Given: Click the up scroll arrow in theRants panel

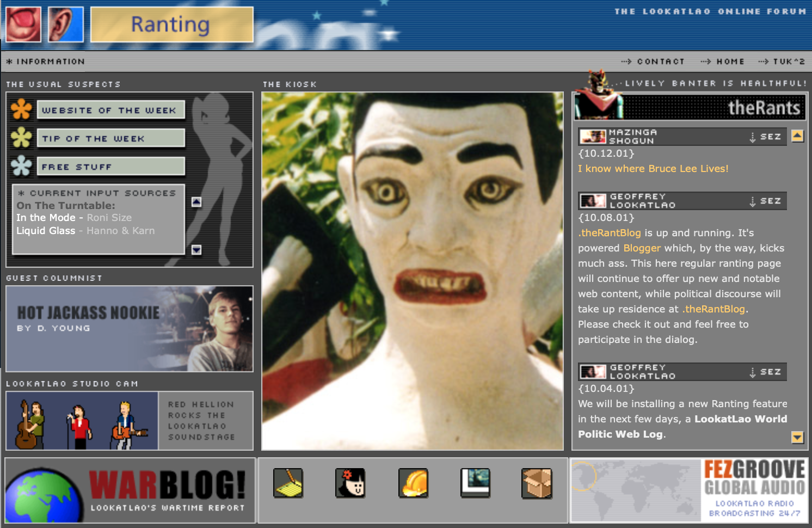Looking at the screenshot, I should pyautogui.click(x=797, y=137).
